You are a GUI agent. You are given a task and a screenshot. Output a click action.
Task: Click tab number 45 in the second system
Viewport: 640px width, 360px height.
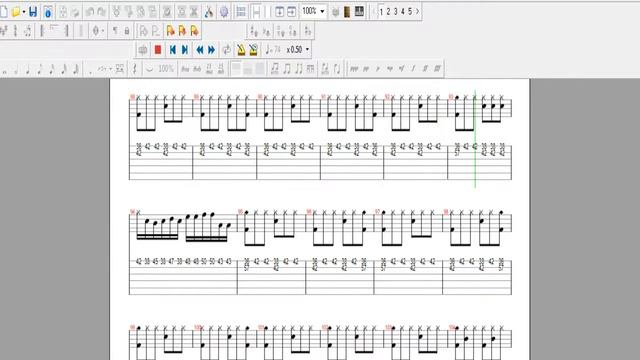pos(155,261)
